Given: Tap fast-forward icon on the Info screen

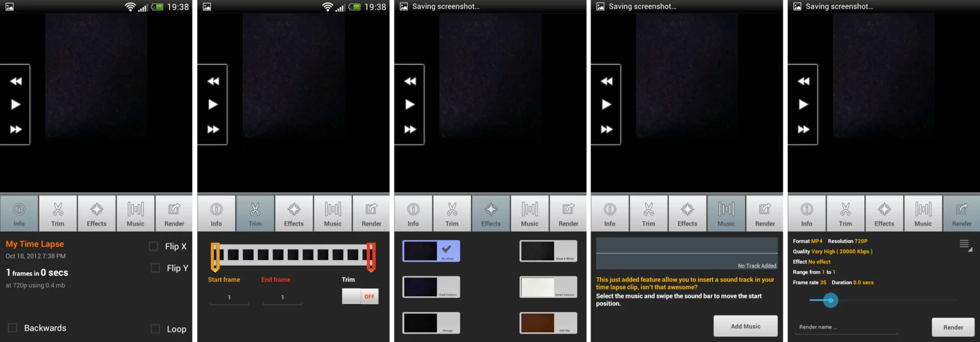Looking at the screenshot, I should point(15,129).
